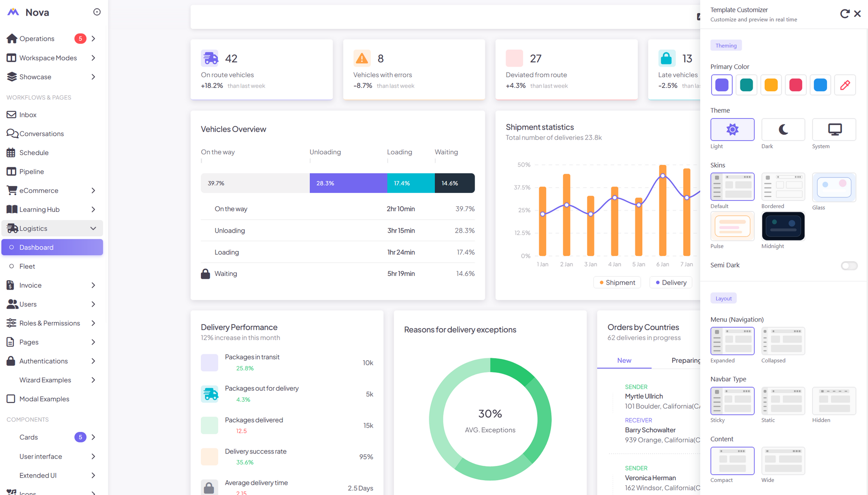Click the eCommerce cart icon

pos(12,190)
